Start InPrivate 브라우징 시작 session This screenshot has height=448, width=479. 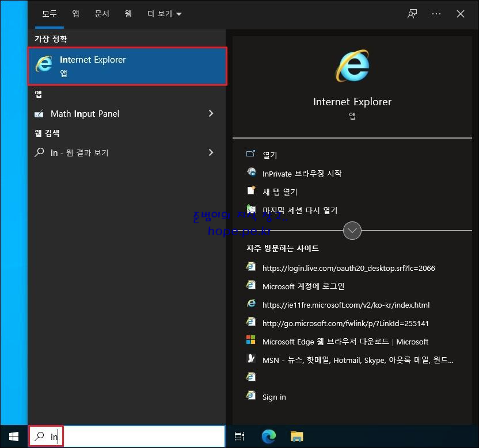pos(302,174)
